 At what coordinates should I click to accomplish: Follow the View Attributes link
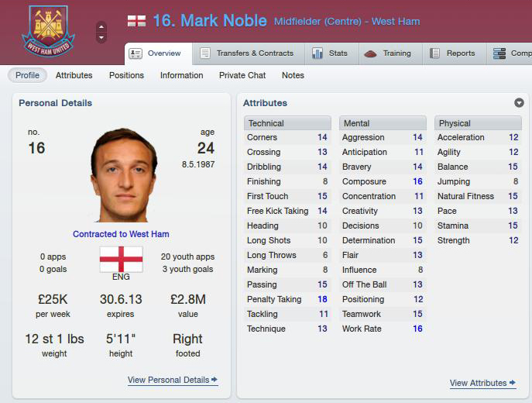point(482,383)
